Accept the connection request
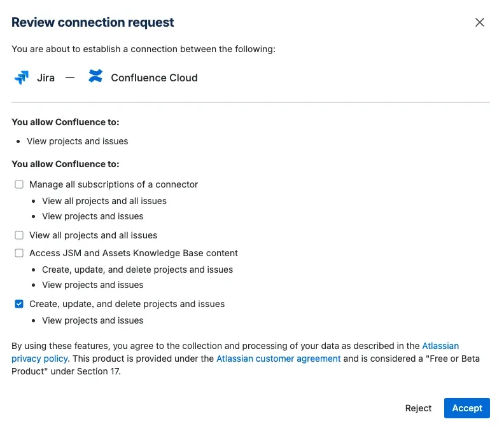This screenshot has height=431, width=504. [466, 408]
